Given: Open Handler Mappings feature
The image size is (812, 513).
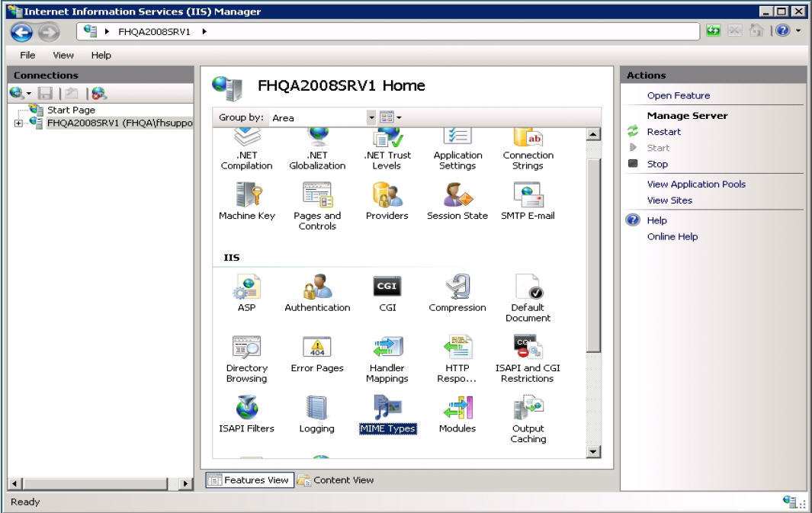Looking at the screenshot, I should (x=387, y=359).
